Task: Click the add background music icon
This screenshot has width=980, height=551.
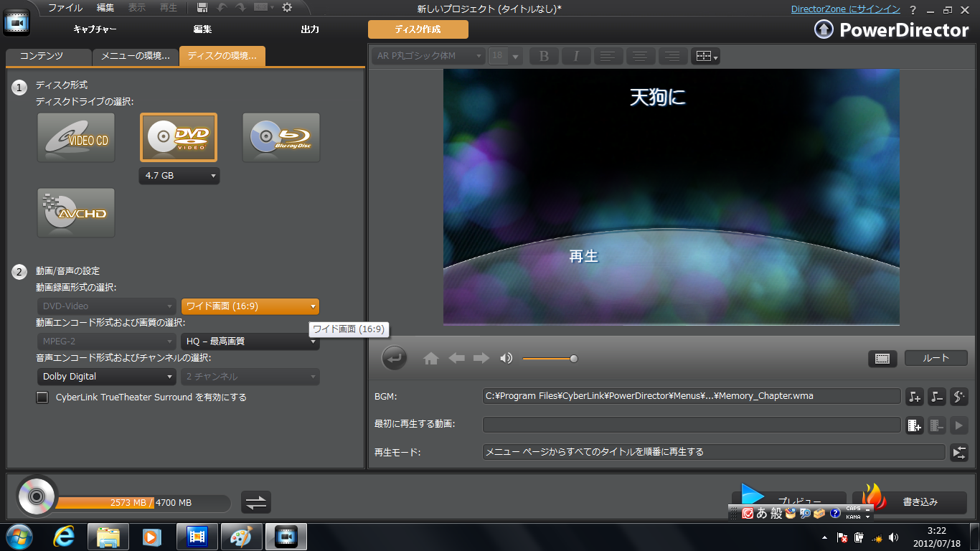Action: point(914,396)
